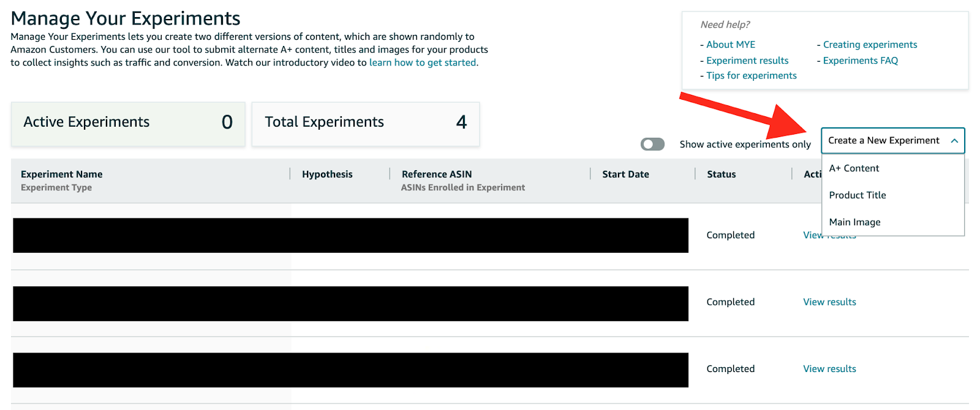This screenshot has width=980, height=410.
Task: View results for the second completed experiment
Action: tap(829, 302)
